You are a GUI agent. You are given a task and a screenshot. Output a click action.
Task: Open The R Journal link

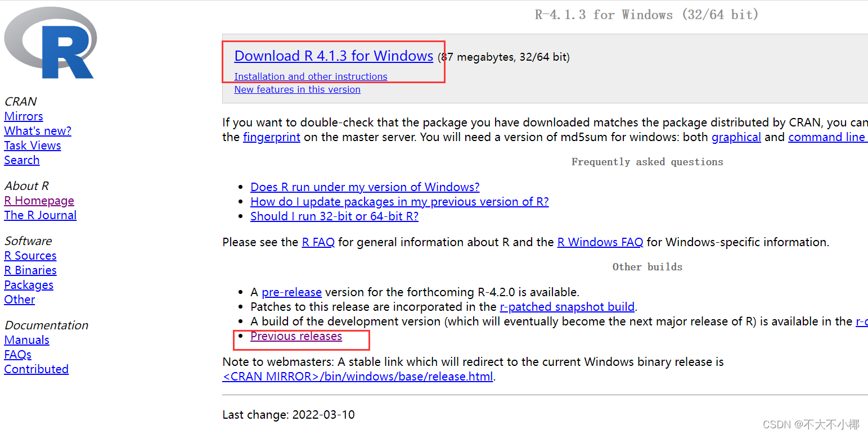(x=41, y=215)
